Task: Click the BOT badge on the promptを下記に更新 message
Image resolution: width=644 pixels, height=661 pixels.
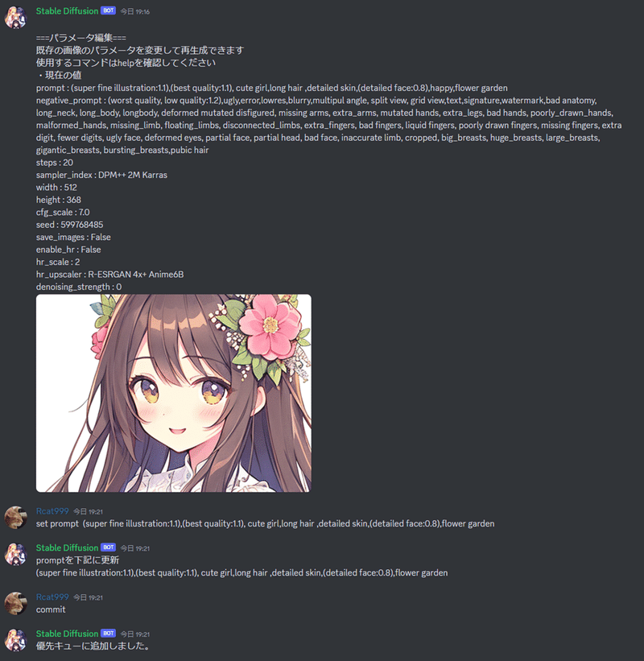Action: pos(109,547)
